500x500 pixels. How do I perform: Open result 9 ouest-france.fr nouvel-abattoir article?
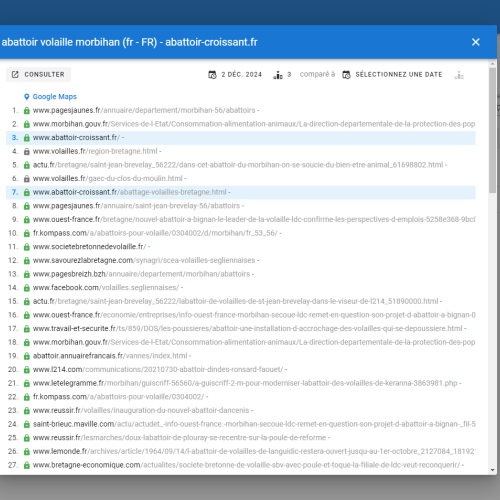point(254,220)
